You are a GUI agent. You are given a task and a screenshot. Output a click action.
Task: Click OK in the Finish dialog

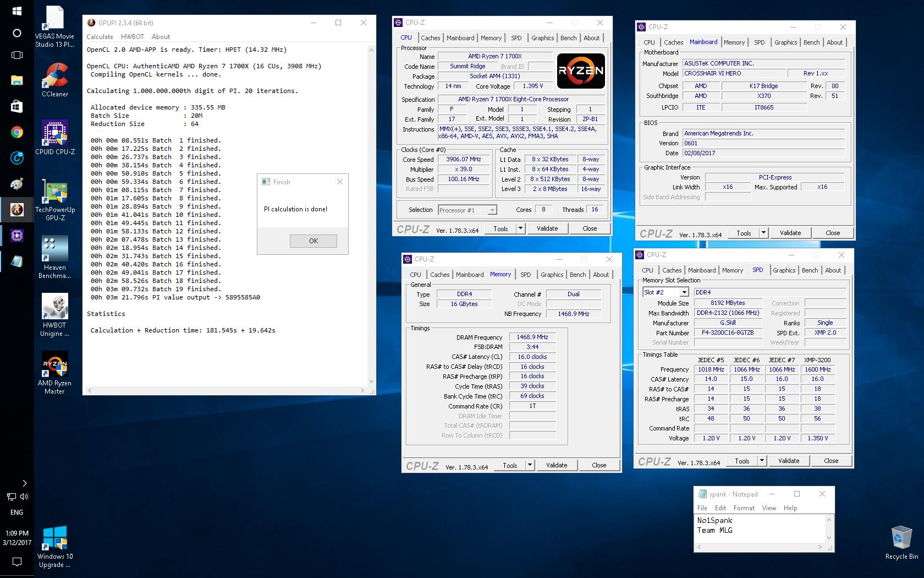tap(313, 241)
